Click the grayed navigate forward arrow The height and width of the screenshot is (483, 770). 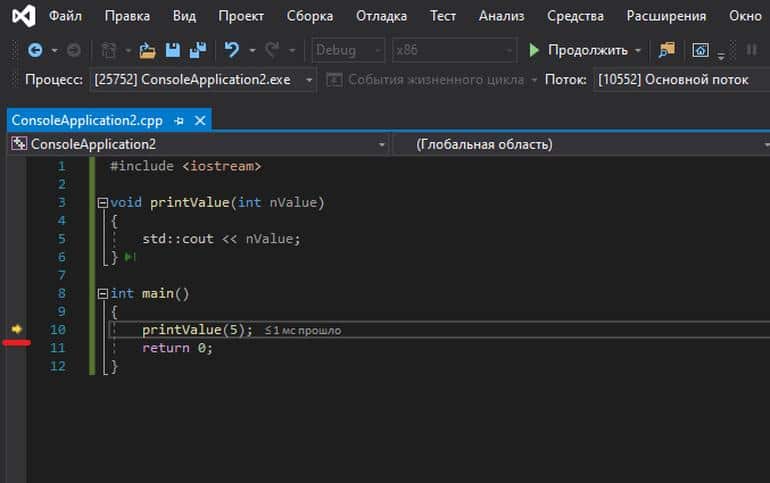coord(74,50)
